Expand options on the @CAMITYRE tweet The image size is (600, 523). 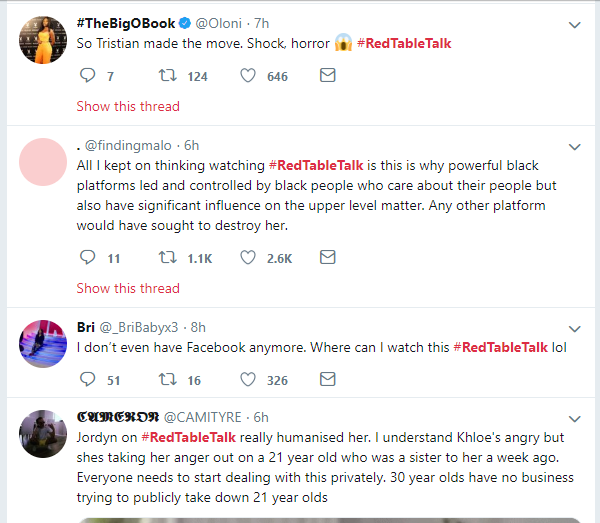tap(575, 416)
